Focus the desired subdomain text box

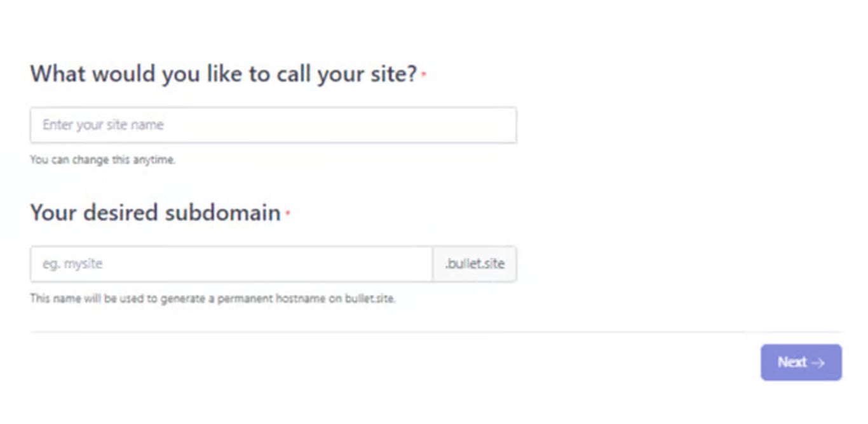[x=231, y=264]
